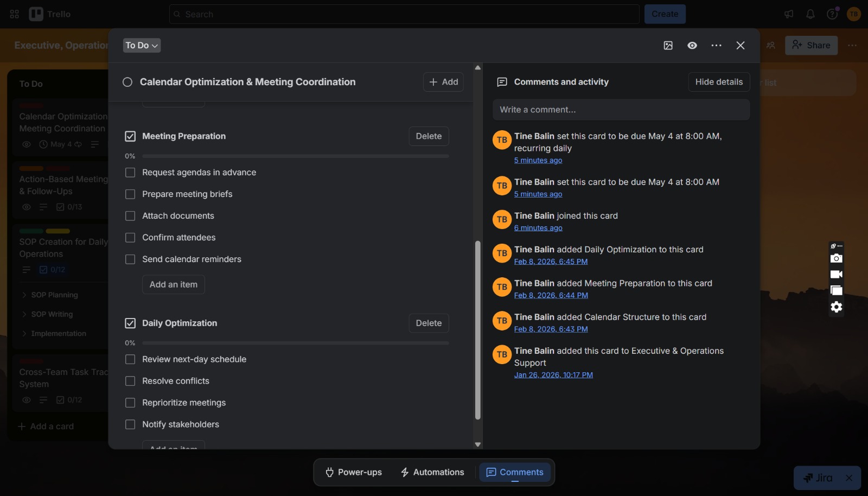Switch to the Automations tab
This screenshot has width=868, height=496.
(x=432, y=472)
